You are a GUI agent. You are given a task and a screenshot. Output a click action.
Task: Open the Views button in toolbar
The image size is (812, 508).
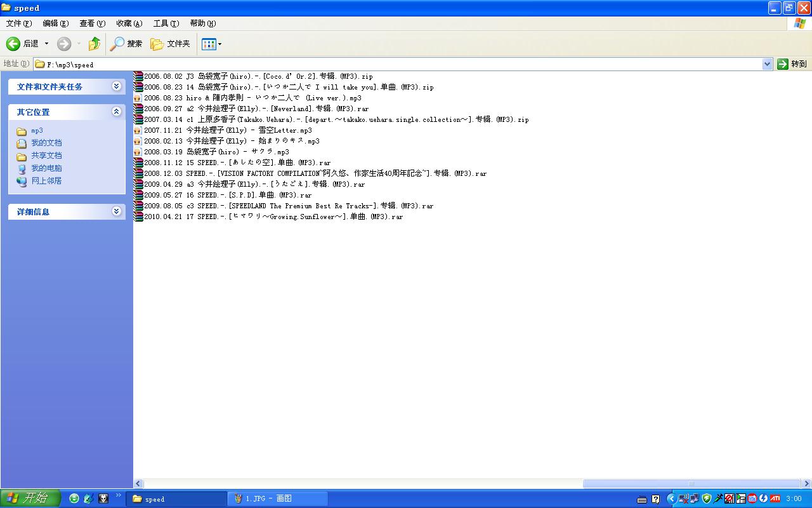[x=209, y=44]
